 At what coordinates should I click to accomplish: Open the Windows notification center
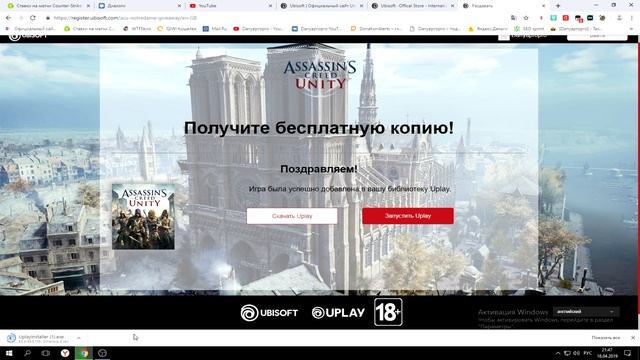628,353
